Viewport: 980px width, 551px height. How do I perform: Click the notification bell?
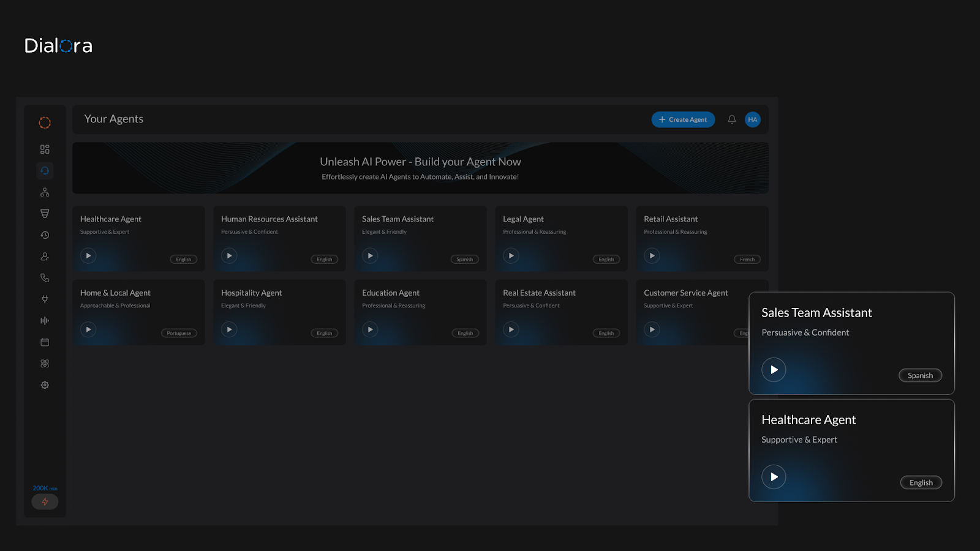(731, 119)
